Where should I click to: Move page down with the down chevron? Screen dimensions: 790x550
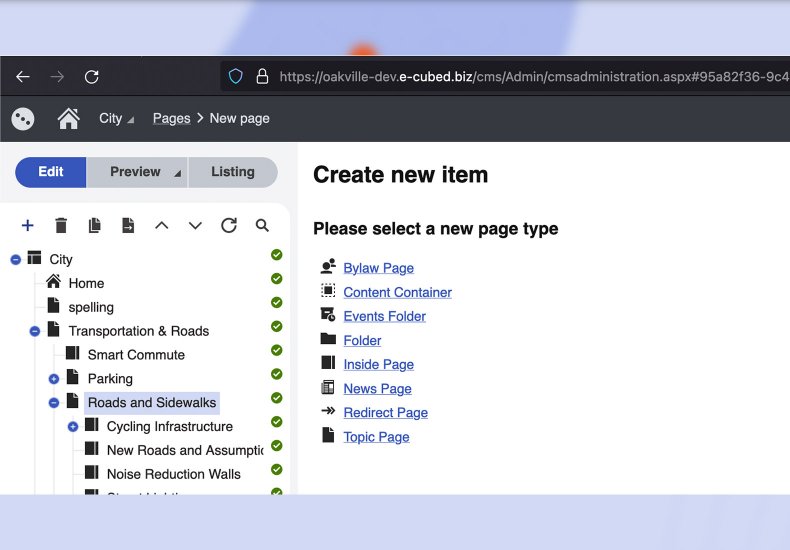tap(195, 226)
